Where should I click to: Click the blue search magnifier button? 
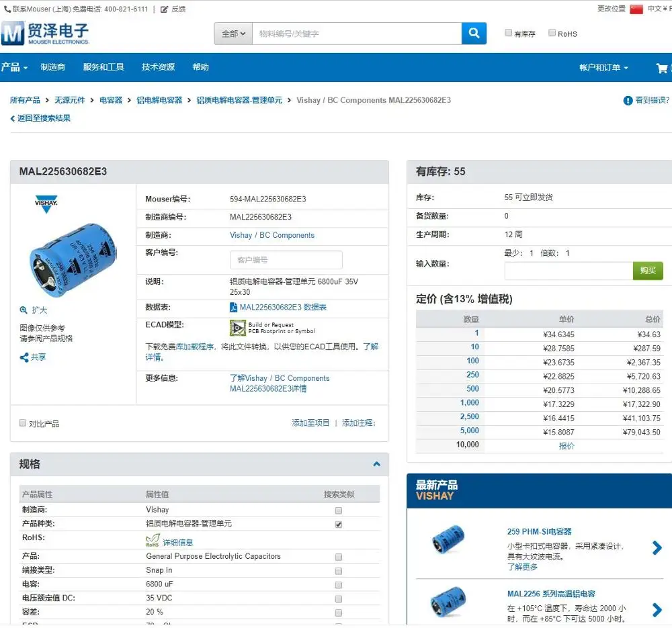(x=474, y=34)
